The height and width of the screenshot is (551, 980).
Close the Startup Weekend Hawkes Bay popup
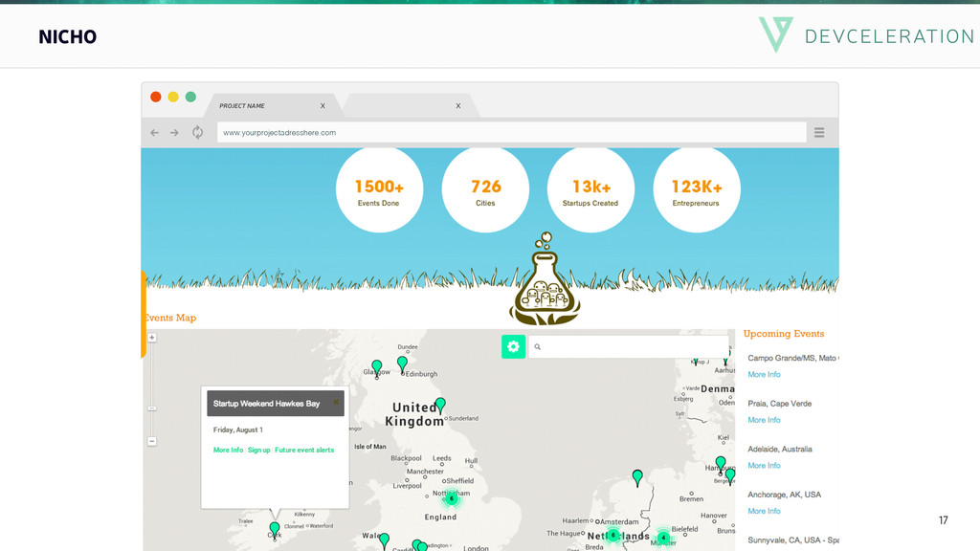[336, 403]
